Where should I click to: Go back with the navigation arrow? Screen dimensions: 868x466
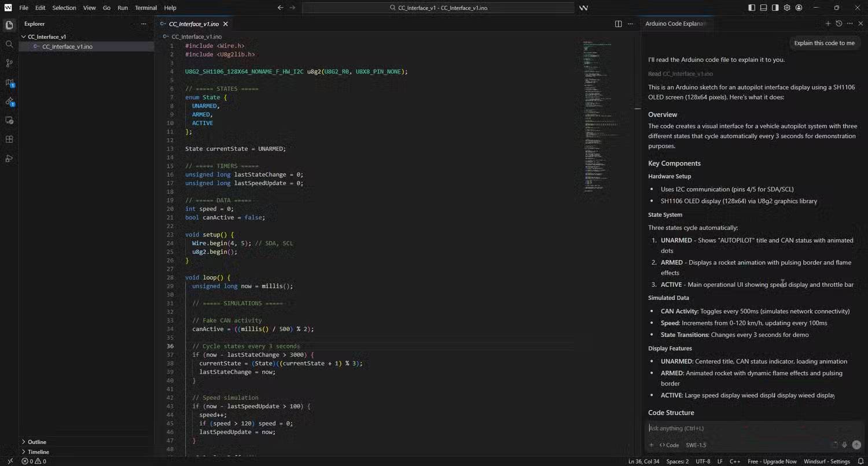[x=280, y=8]
